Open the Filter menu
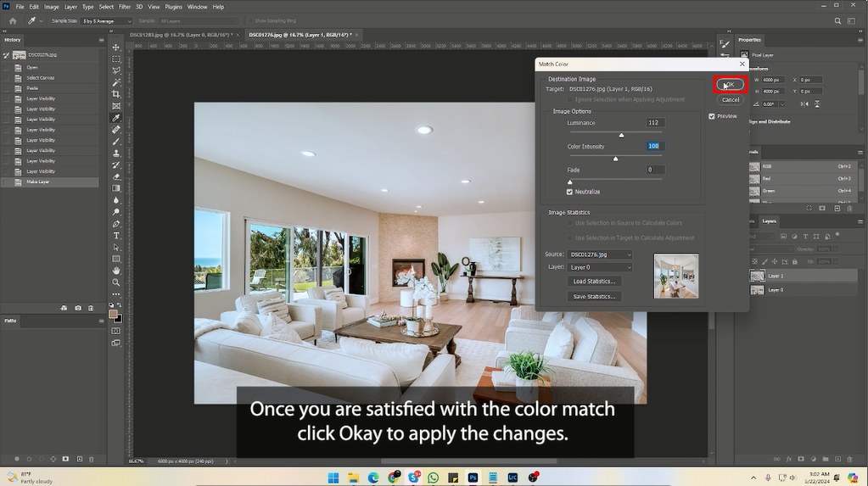 125,7
